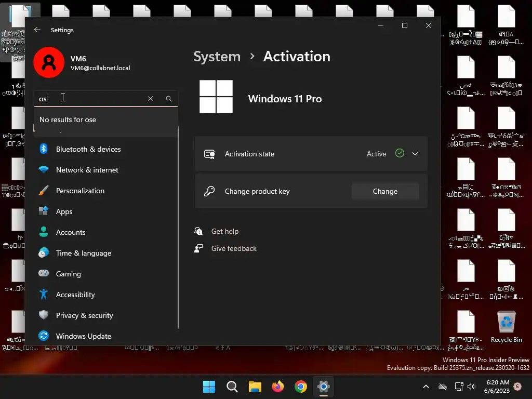Click the System breadcrumb
This screenshot has width=532, height=399.
[217, 57]
